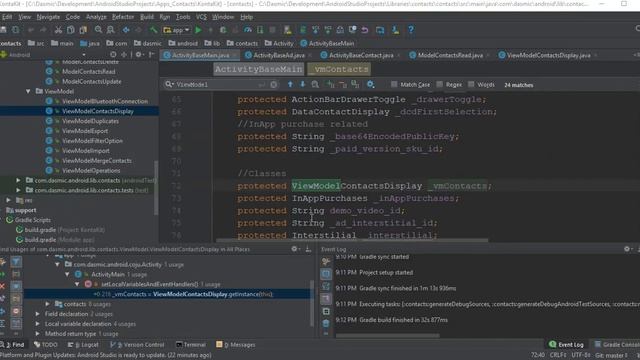This screenshot has width=640, height=360.
Task: Open Project view settings gear icon
Action: 139,54
